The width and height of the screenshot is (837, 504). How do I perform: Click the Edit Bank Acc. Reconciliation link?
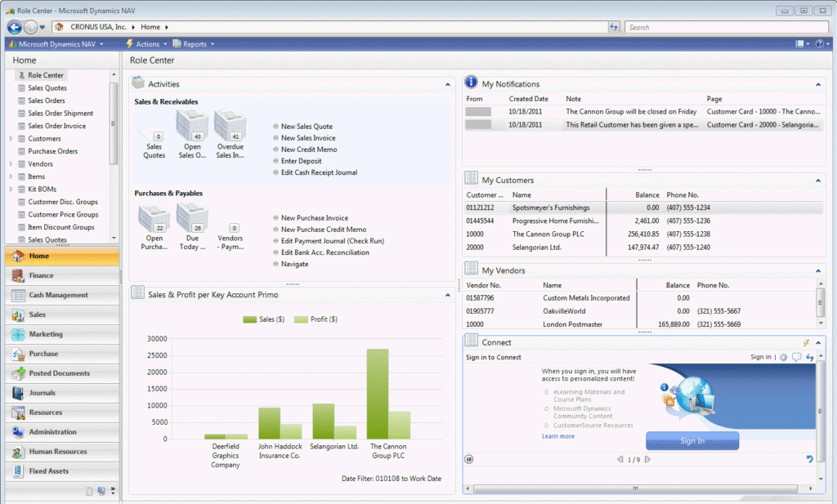(325, 252)
